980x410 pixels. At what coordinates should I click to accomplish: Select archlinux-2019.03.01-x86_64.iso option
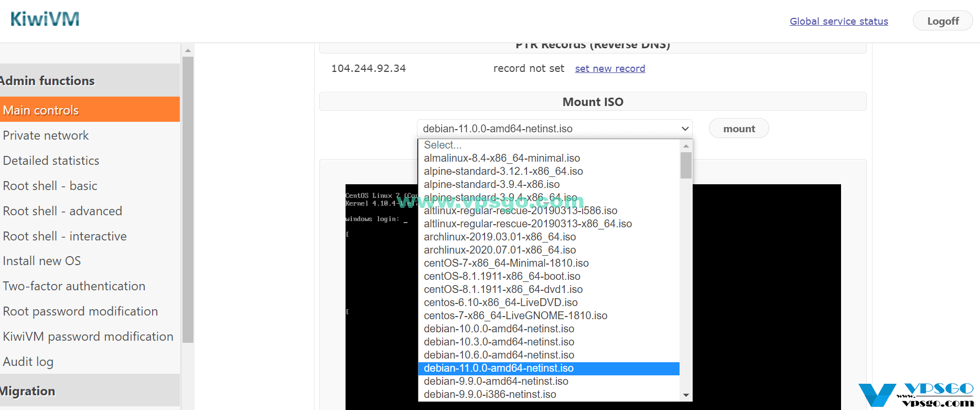pyautogui.click(x=549, y=237)
